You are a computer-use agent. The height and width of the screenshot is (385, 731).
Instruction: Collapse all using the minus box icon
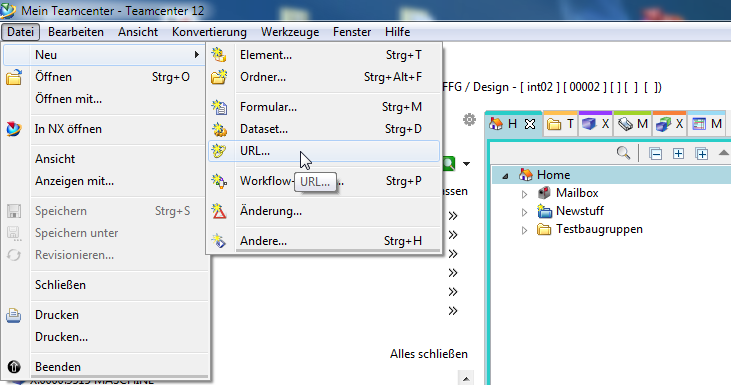655,153
